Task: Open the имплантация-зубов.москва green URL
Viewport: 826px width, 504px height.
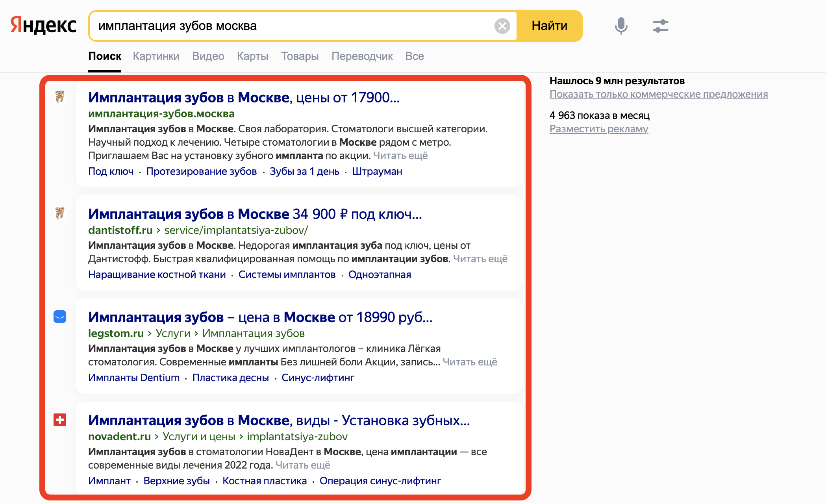Action: coord(161,114)
